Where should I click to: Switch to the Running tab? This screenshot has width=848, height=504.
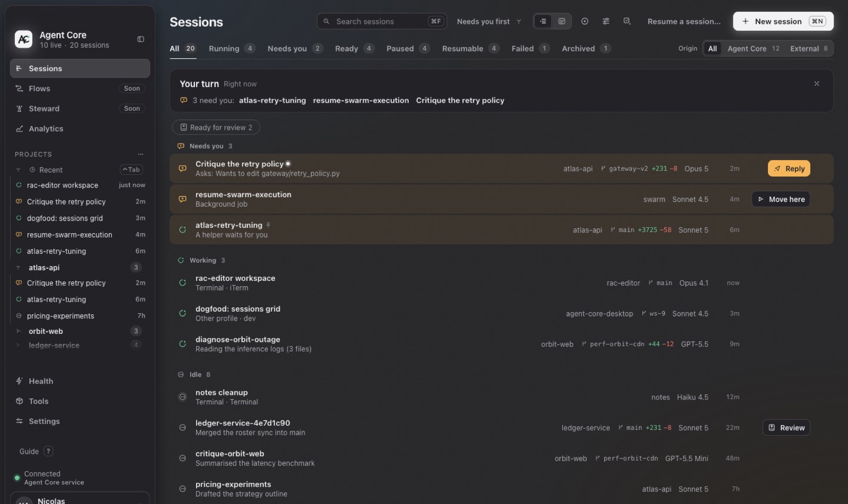point(232,49)
